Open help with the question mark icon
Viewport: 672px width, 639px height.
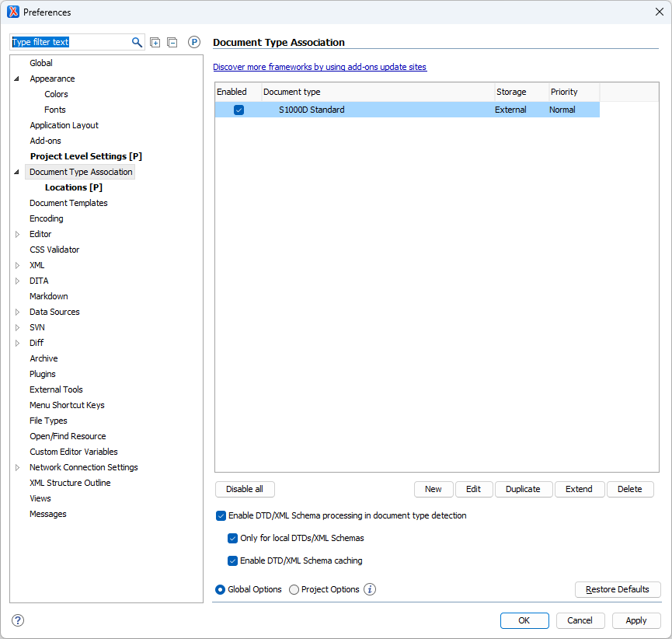[18, 620]
